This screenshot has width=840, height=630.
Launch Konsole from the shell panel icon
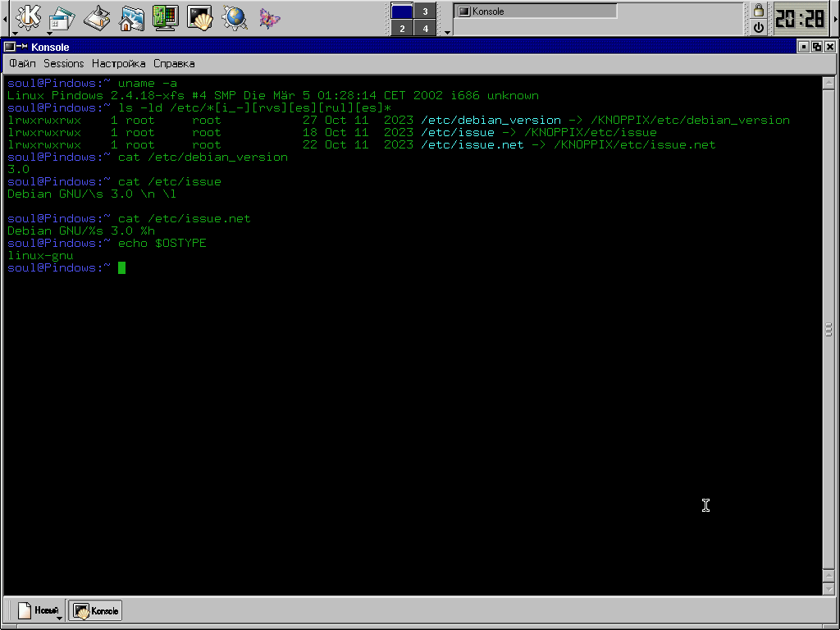(199, 18)
